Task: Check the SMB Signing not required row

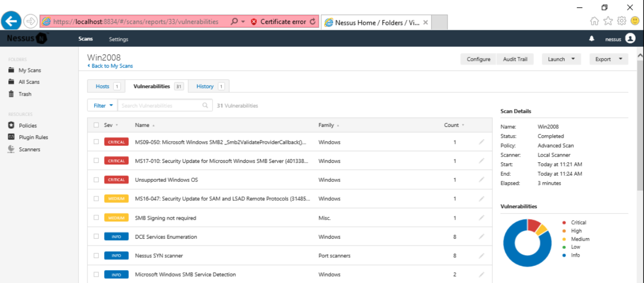Action: 96,218
